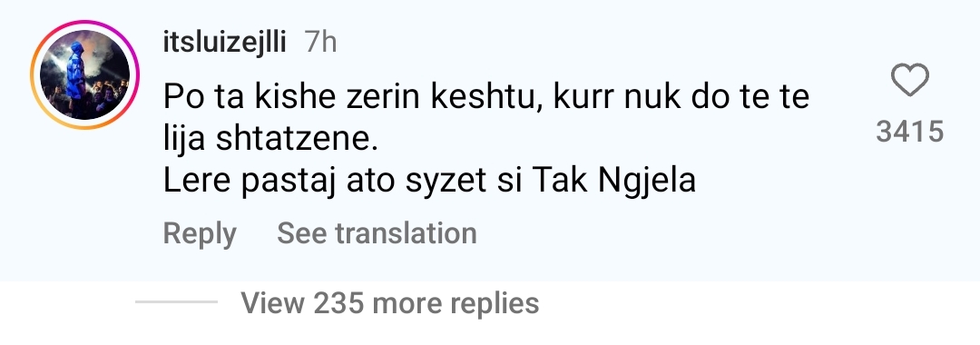Open itsluizejlli's profile picture
Image resolution: width=980 pixels, height=345 pixels.
(x=84, y=75)
